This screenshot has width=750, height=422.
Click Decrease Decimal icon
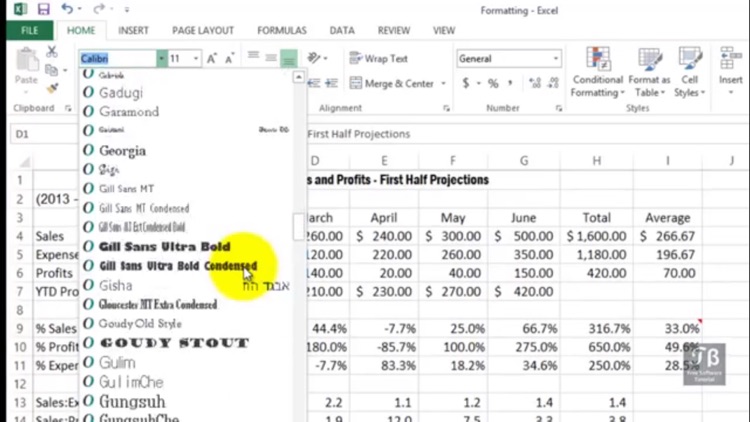pyautogui.click(x=553, y=83)
